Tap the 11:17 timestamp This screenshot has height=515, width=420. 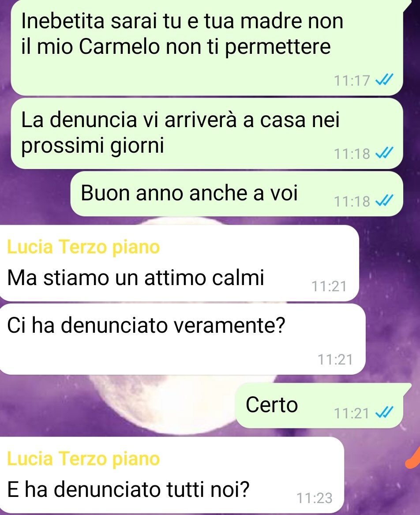(x=352, y=80)
